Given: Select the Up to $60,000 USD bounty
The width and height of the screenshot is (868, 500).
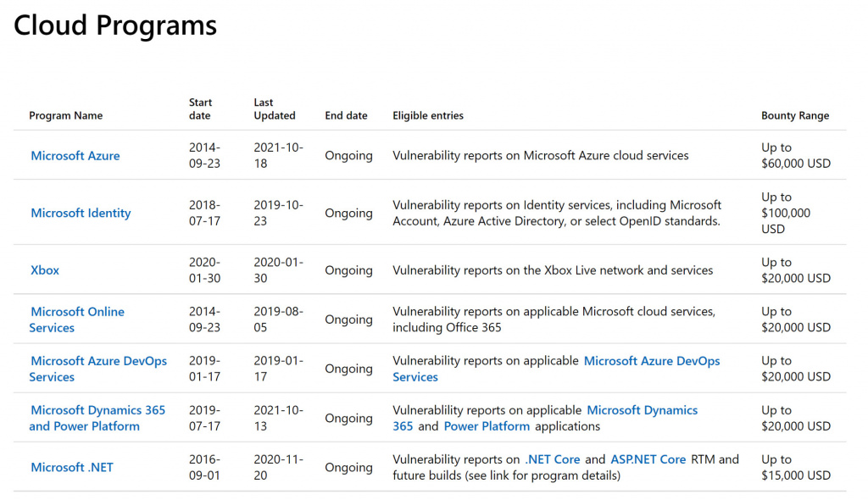Looking at the screenshot, I should 796,156.
